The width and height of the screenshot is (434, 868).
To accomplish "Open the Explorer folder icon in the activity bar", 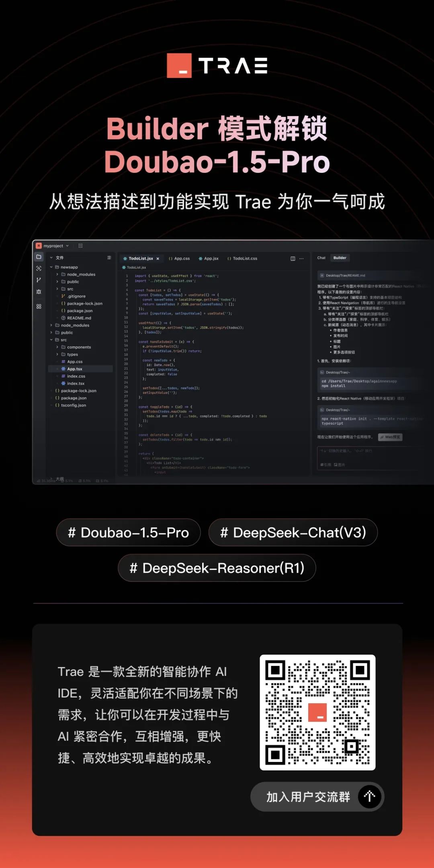I will [39, 257].
